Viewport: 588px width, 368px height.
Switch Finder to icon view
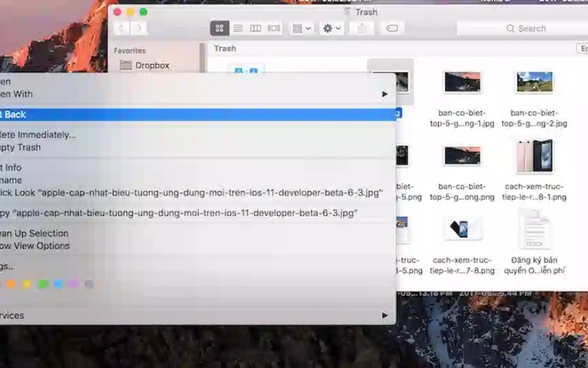pyautogui.click(x=220, y=28)
